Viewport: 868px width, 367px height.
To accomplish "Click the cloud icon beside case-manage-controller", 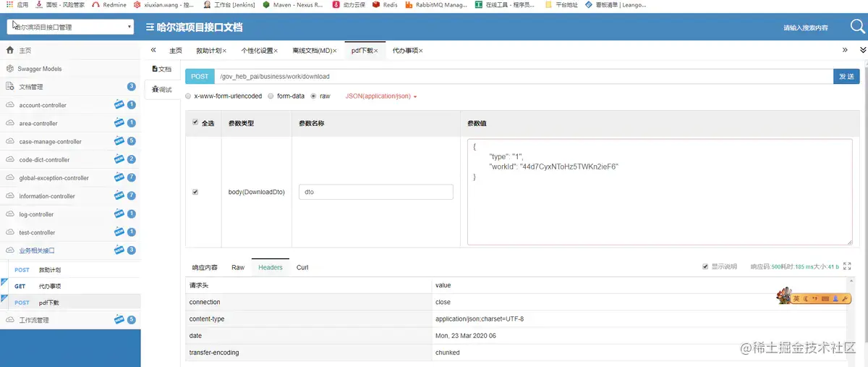I will click(x=10, y=141).
